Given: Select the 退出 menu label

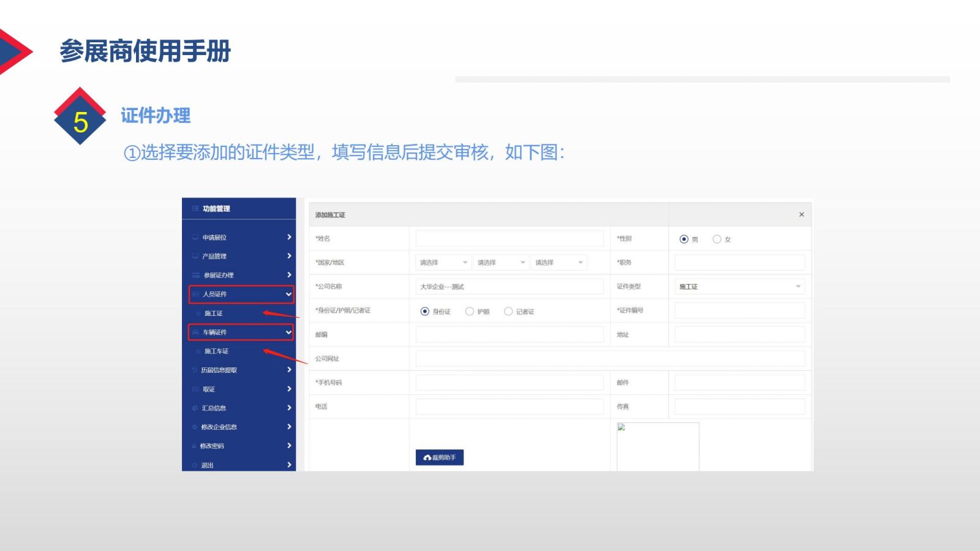Looking at the screenshot, I should click(208, 465).
